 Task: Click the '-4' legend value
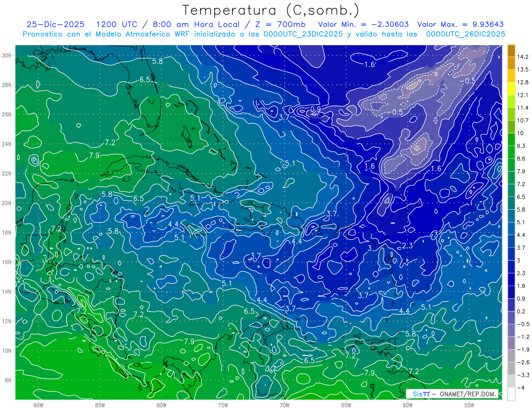click(521, 388)
